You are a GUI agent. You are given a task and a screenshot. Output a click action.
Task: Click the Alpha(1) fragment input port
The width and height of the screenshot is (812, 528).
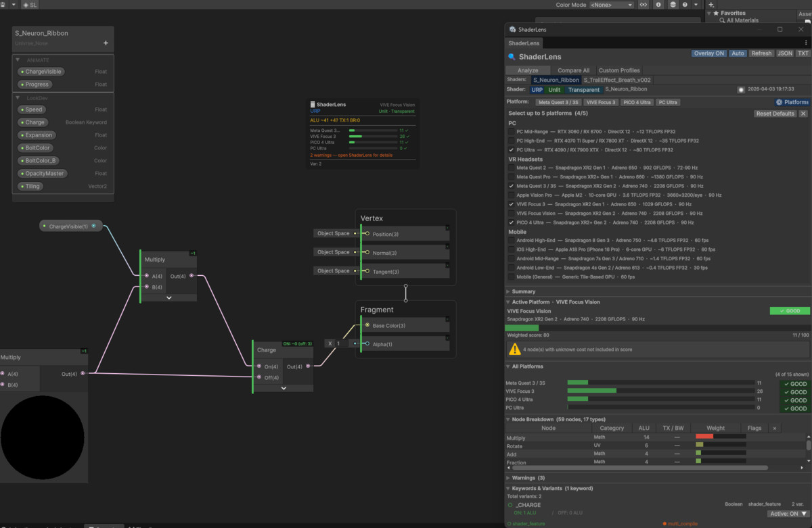pos(367,344)
